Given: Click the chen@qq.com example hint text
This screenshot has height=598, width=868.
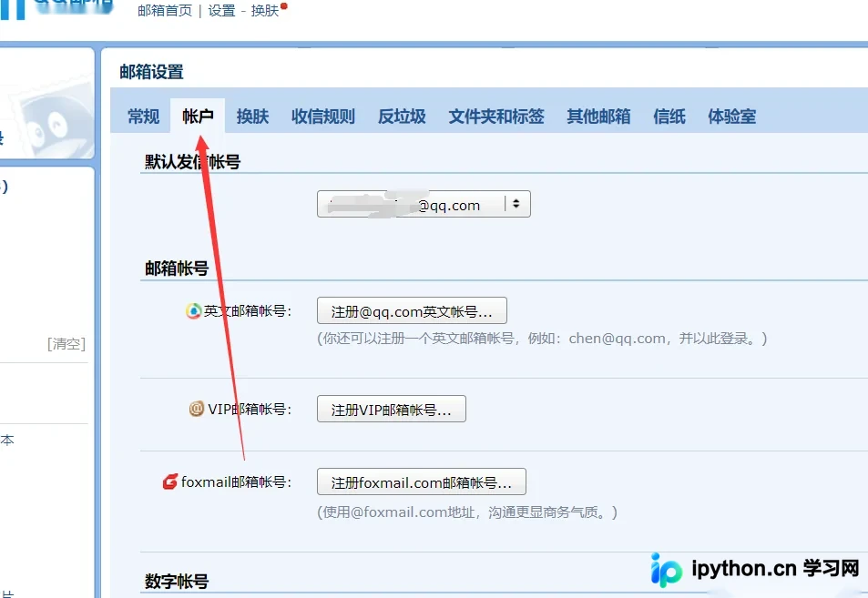Looking at the screenshot, I should click(542, 338).
